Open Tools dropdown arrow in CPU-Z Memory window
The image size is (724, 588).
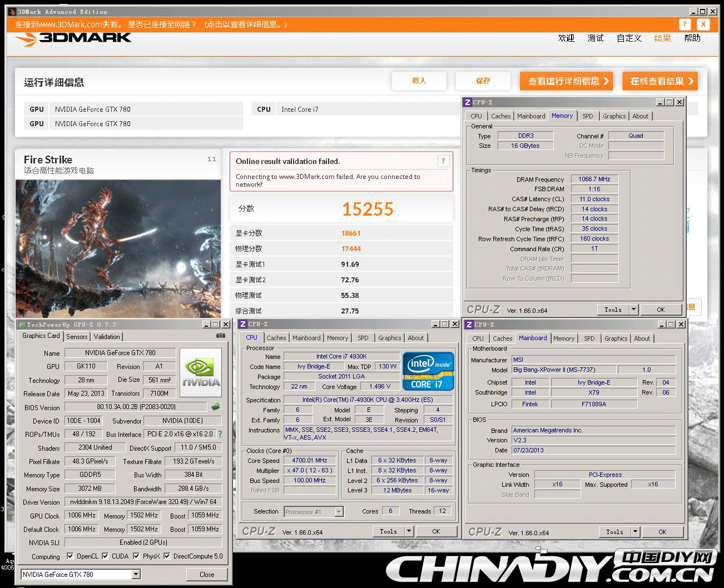tap(633, 310)
